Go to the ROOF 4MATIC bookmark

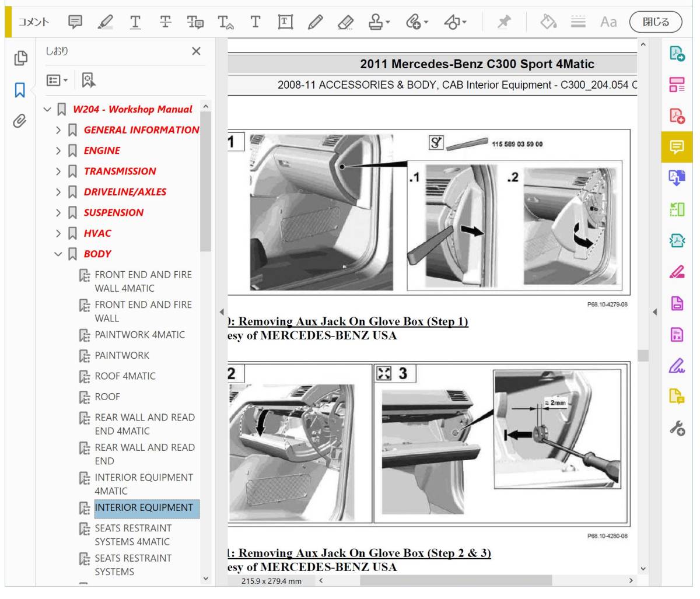[x=125, y=376]
